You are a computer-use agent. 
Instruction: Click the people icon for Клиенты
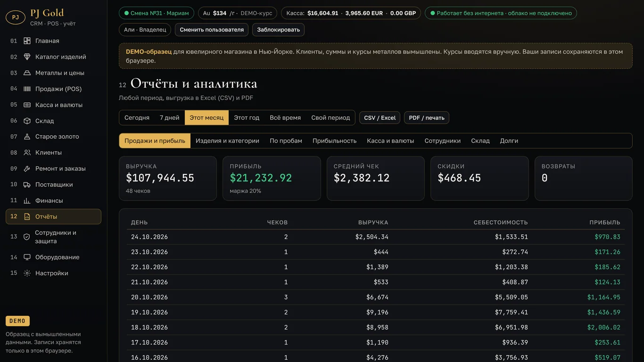(27, 153)
